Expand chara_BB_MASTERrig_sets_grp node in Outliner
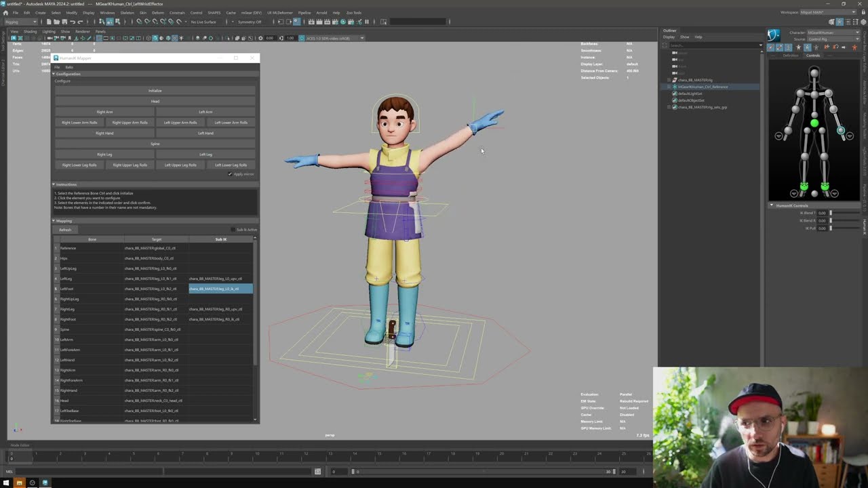 (x=669, y=107)
